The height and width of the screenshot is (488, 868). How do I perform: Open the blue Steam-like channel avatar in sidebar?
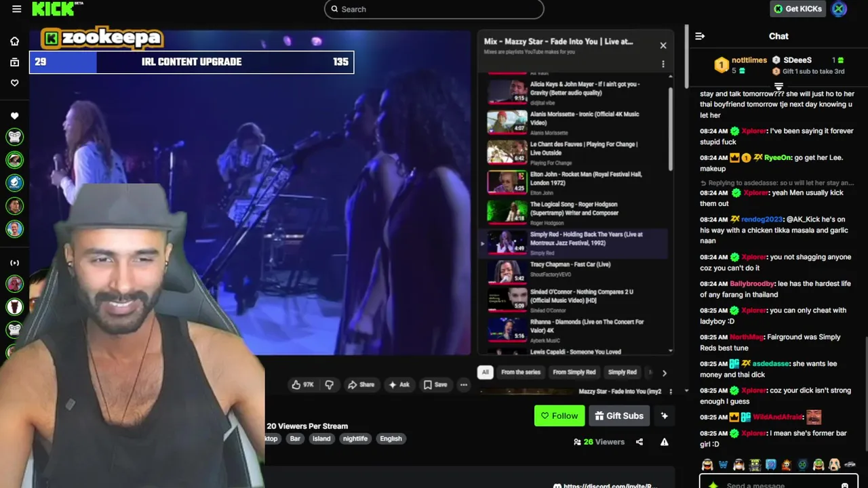(x=14, y=183)
